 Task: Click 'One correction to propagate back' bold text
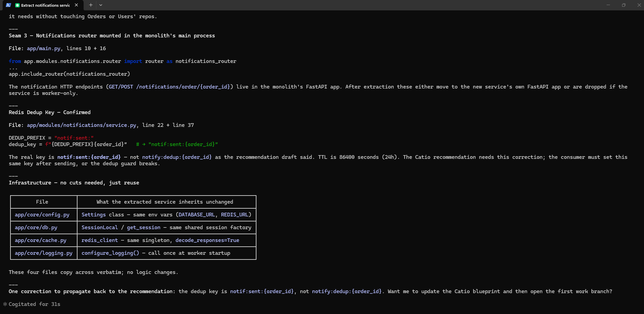92,291
